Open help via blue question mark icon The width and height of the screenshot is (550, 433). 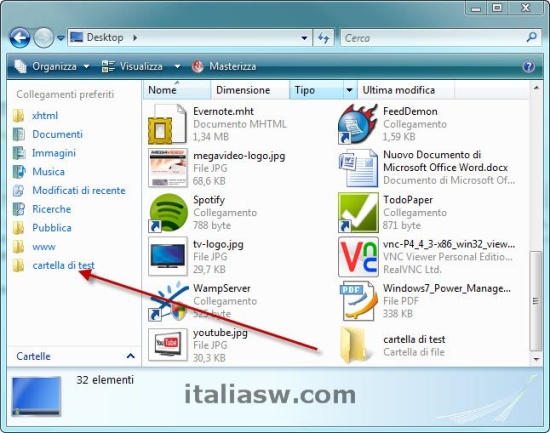(528, 66)
